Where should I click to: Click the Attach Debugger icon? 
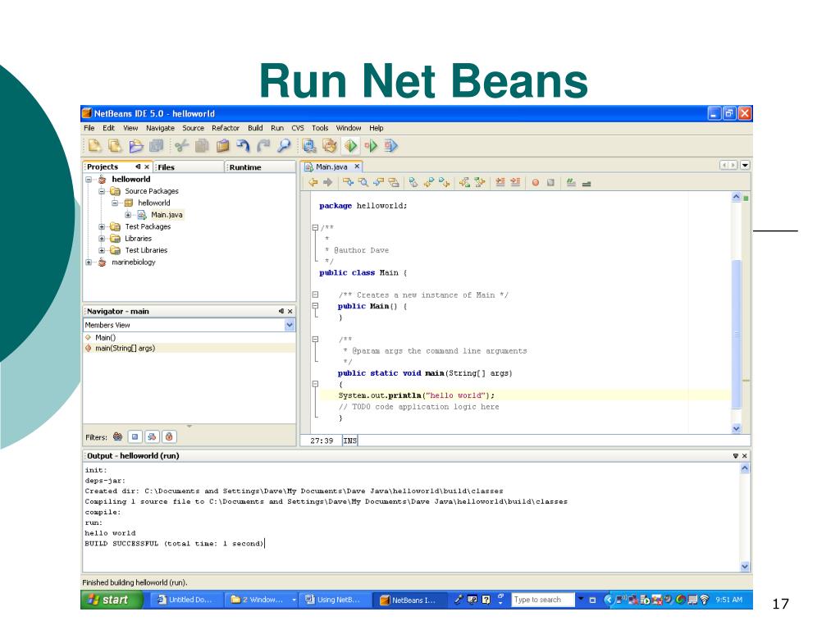[391, 146]
